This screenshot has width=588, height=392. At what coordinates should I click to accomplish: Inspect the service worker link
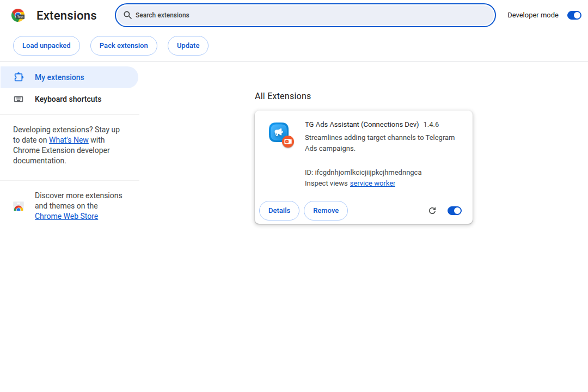tap(372, 183)
